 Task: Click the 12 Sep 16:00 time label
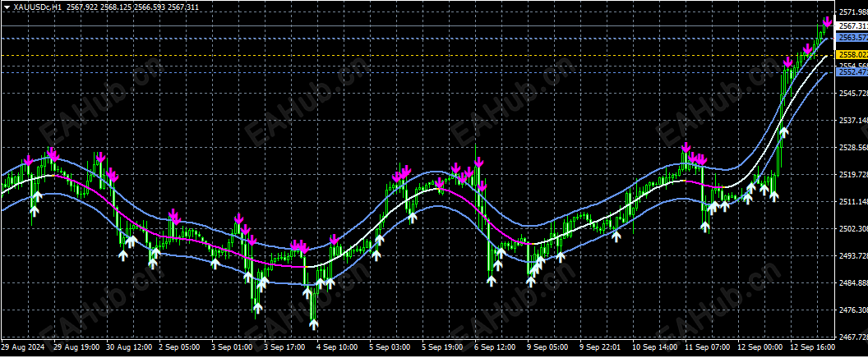pos(812,347)
